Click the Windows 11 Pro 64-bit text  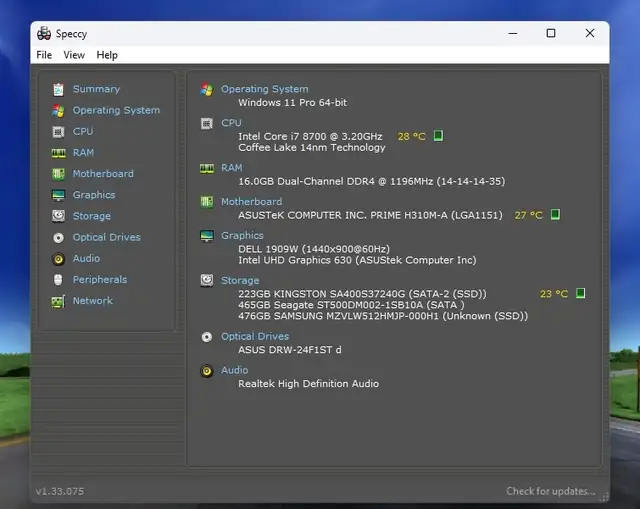click(293, 102)
